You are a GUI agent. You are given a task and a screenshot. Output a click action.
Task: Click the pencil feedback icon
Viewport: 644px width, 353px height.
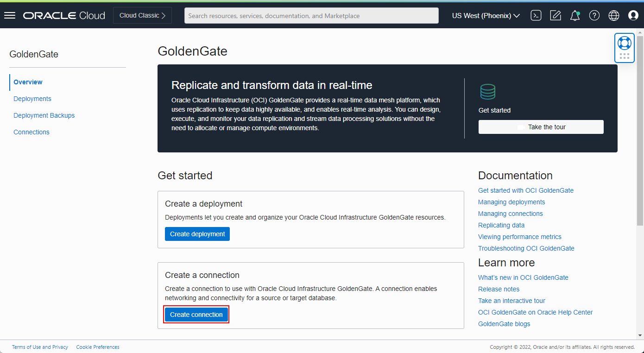556,15
